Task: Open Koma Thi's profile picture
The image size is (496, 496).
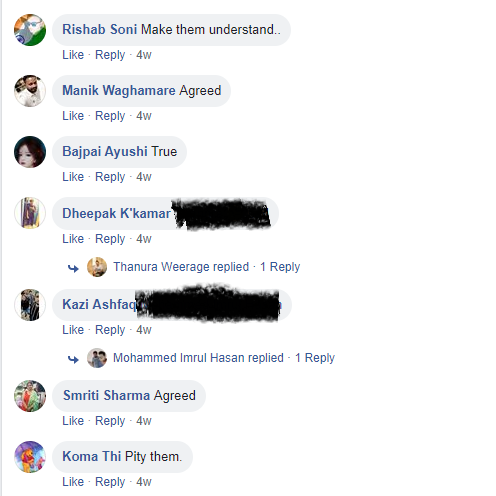Action: click(30, 457)
